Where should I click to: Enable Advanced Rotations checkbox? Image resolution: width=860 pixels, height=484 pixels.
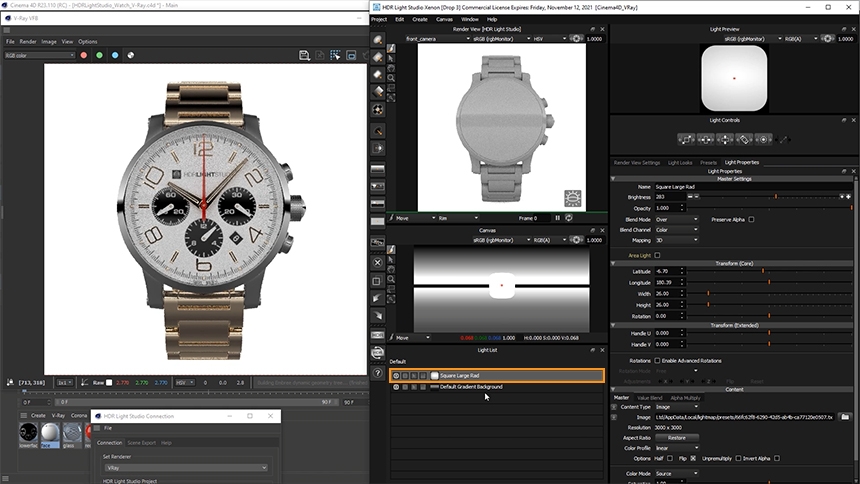(657, 361)
